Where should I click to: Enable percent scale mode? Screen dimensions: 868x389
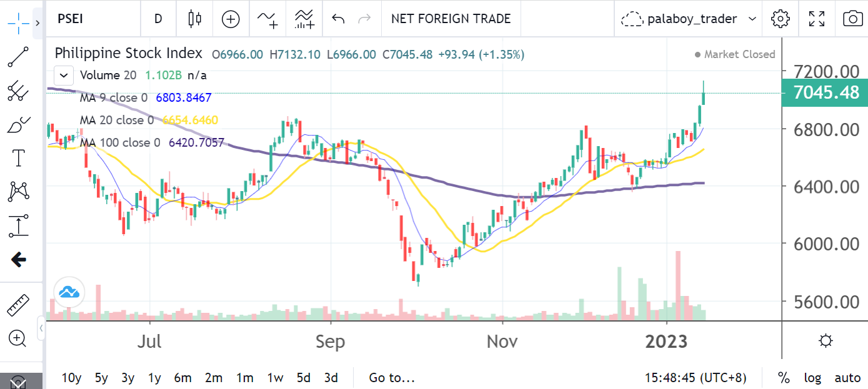(784, 378)
